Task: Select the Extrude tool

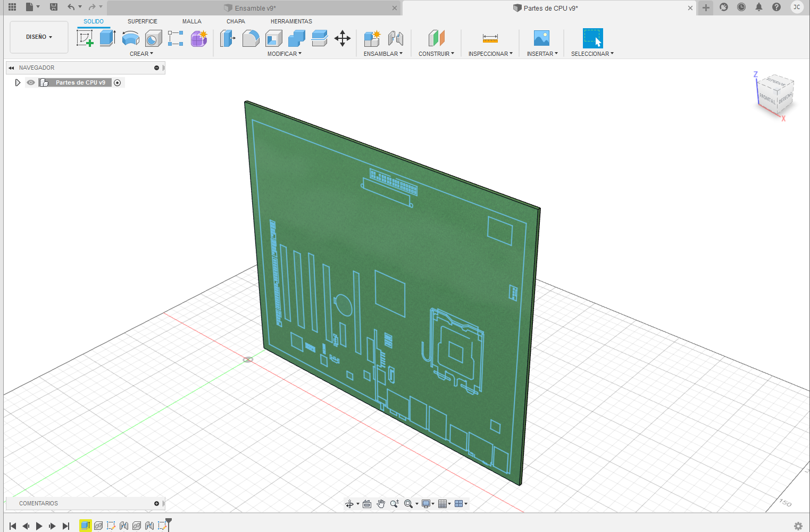Action: pyautogui.click(x=108, y=38)
